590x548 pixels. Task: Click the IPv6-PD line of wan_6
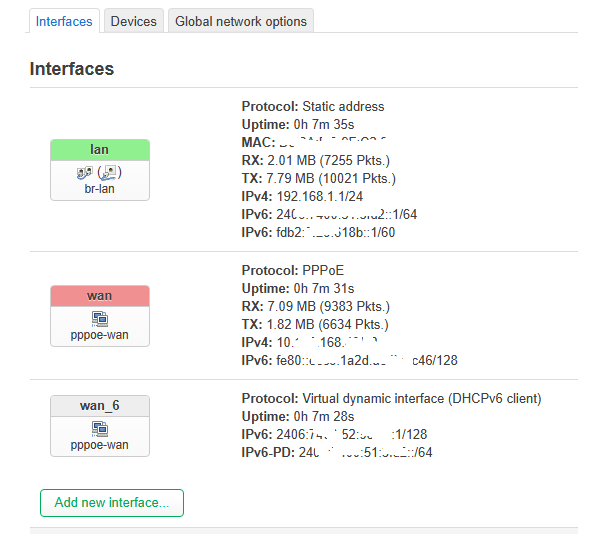tap(337, 452)
